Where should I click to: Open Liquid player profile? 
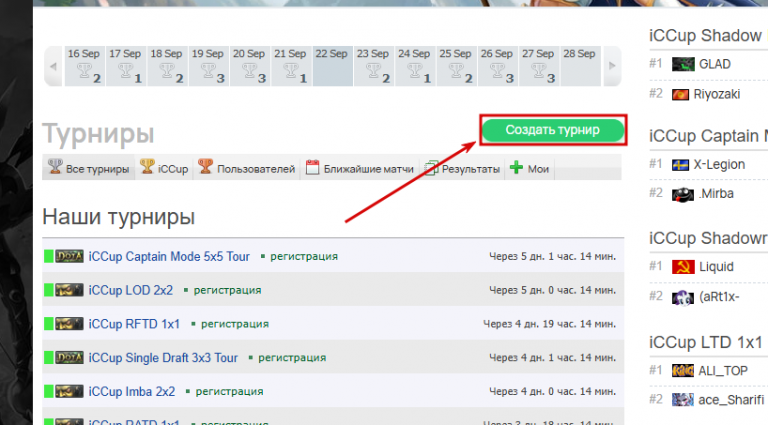(716, 267)
